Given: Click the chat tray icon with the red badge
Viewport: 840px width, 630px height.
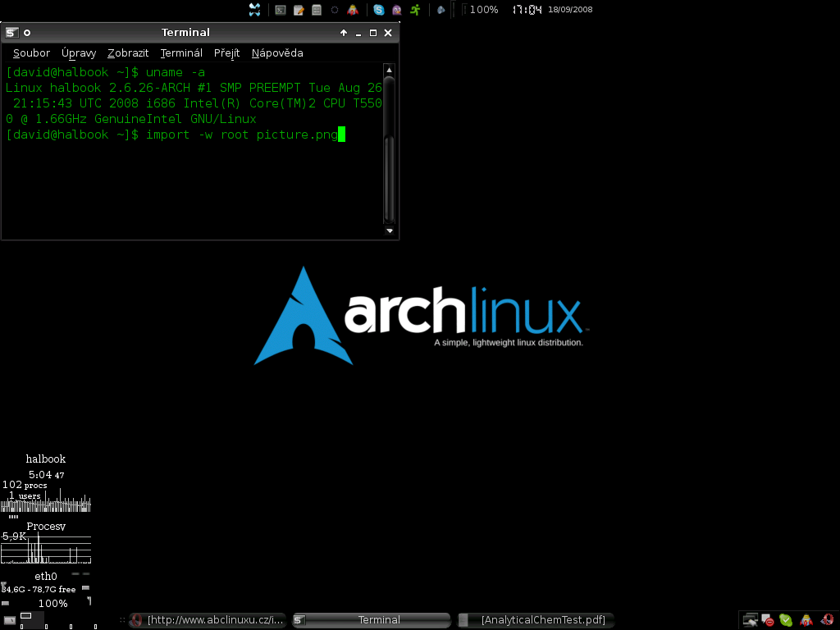Looking at the screenshot, I should click(768, 620).
